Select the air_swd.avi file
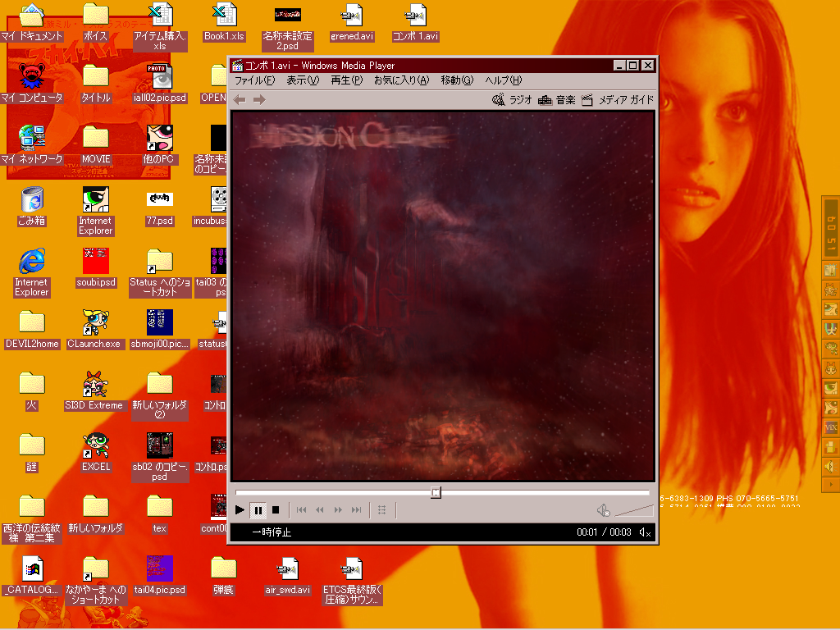This screenshot has width=840, height=630. tap(288, 577)
